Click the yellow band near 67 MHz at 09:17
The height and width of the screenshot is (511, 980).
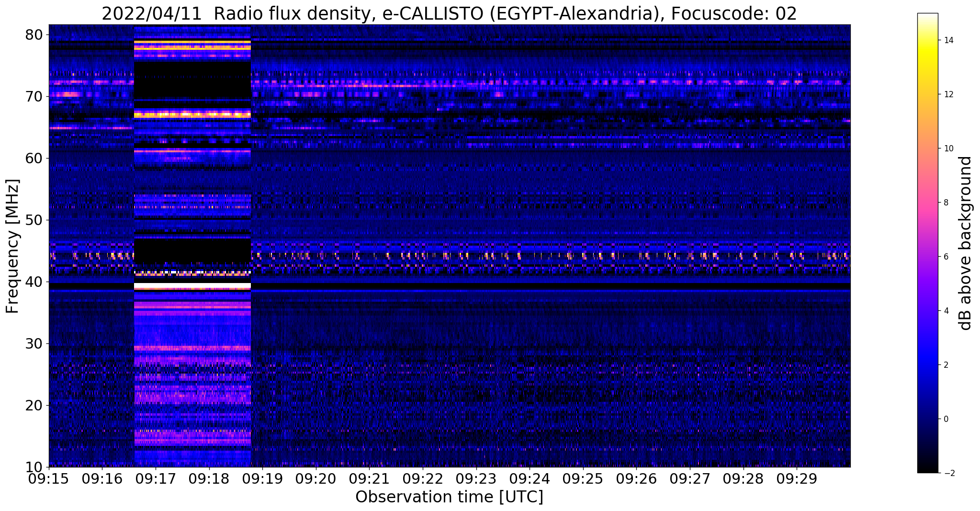point(192,114)
